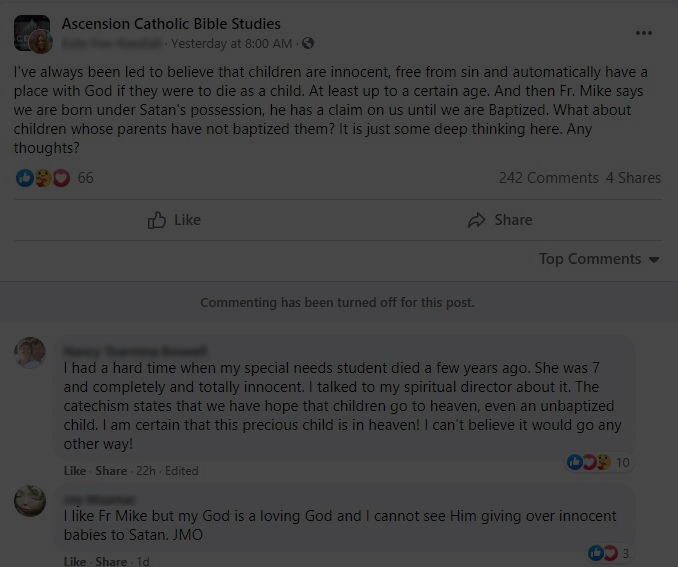The width and height of the screenshot is (678, 567).
Task: Like the special needs student comment
Action: click(75, 471)
